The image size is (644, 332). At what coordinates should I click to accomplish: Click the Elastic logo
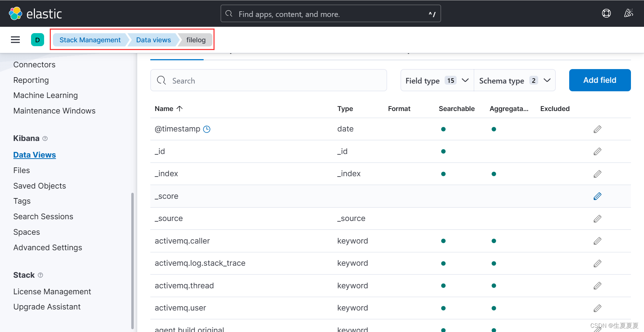pos(35,14)
